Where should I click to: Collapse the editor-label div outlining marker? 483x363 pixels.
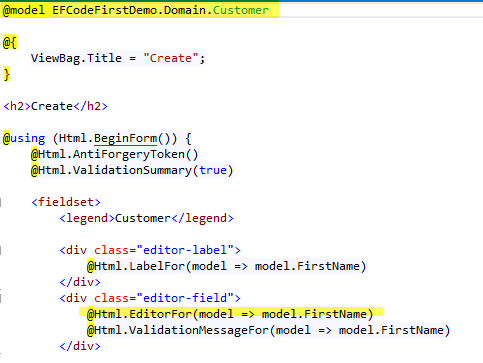pos(1,250)
